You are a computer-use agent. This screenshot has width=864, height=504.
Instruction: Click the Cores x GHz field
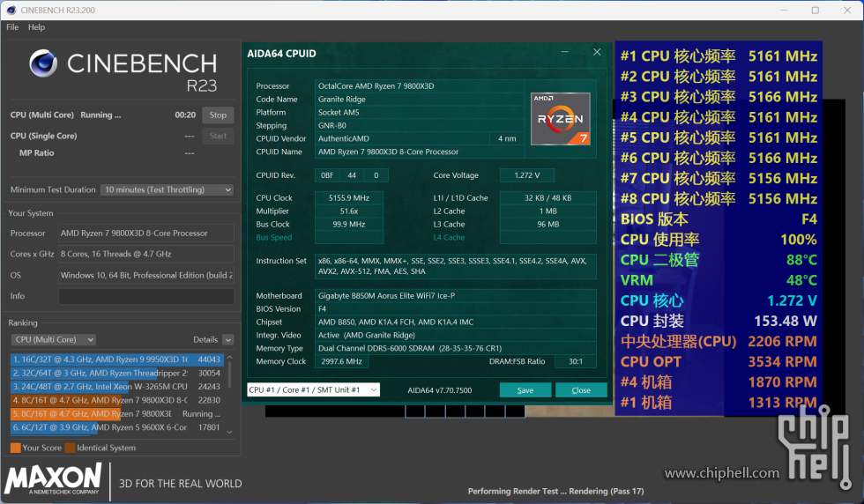click(146, 254)
